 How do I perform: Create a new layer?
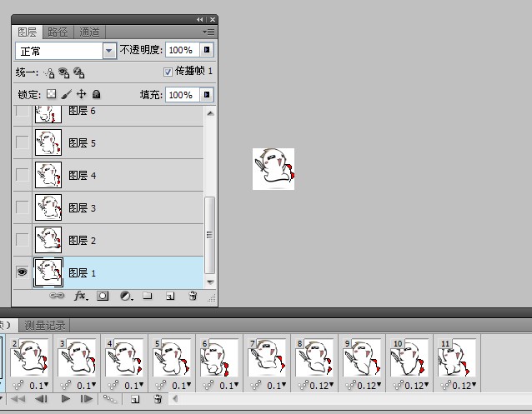coord(170,296)
